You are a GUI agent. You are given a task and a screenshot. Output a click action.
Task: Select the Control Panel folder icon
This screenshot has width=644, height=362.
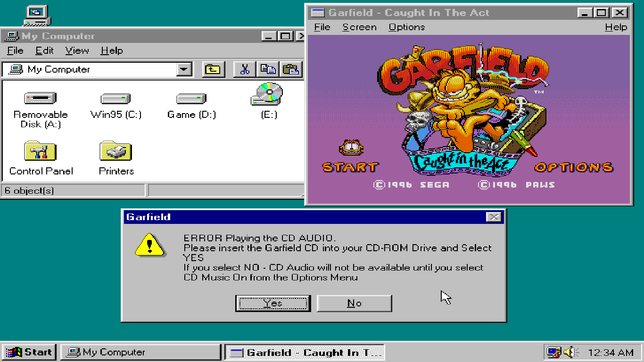coord(40,151)
